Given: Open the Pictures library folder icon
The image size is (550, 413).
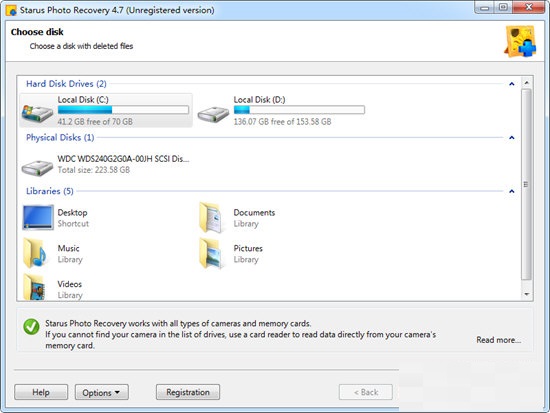Looking at the screenshot, I should pyautogui.click(x=211, y=253).
